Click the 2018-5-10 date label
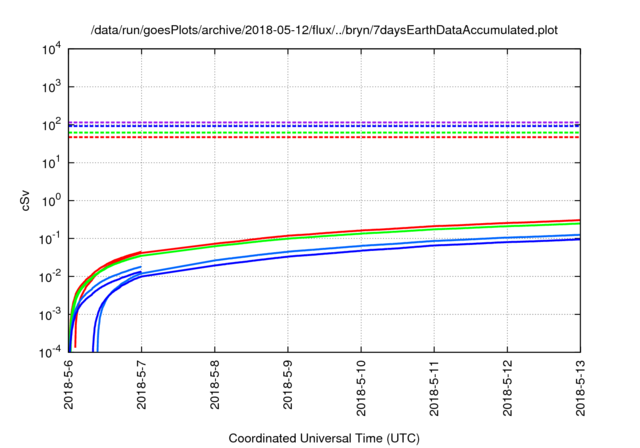The image size is (640, 448). 361,388
